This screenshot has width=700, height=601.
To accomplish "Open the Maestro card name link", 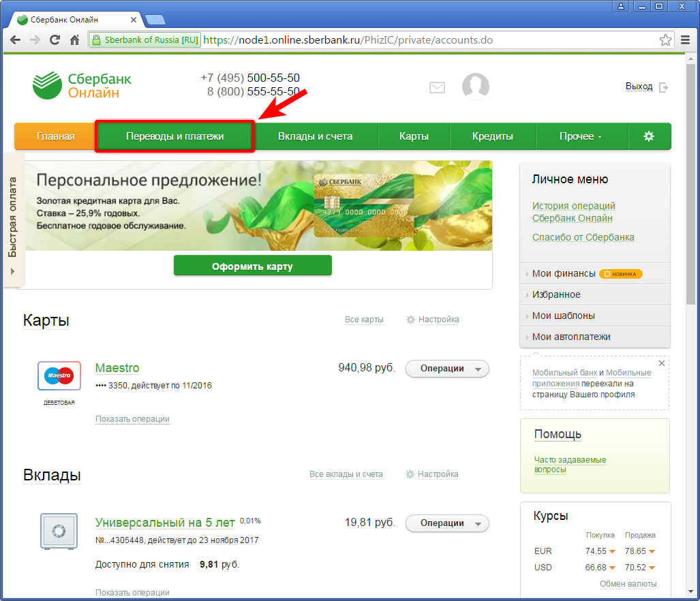I will 117,368.
